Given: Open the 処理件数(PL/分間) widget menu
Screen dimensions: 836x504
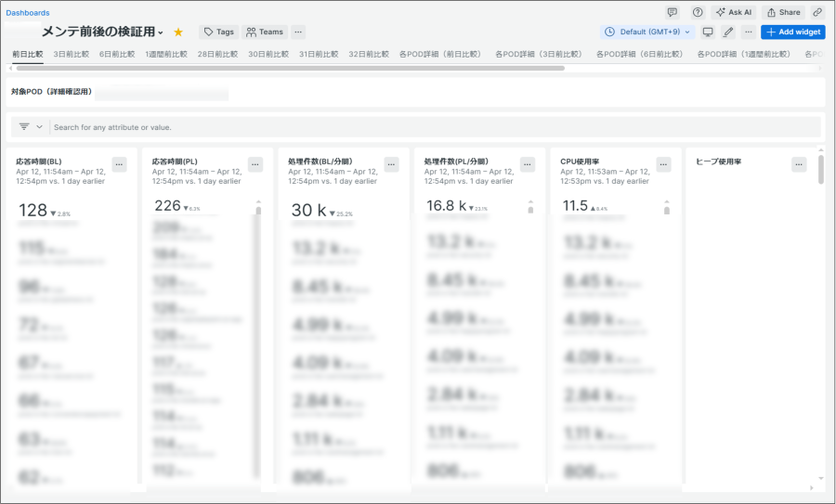Looking at the screenshot, I should 528,164.
